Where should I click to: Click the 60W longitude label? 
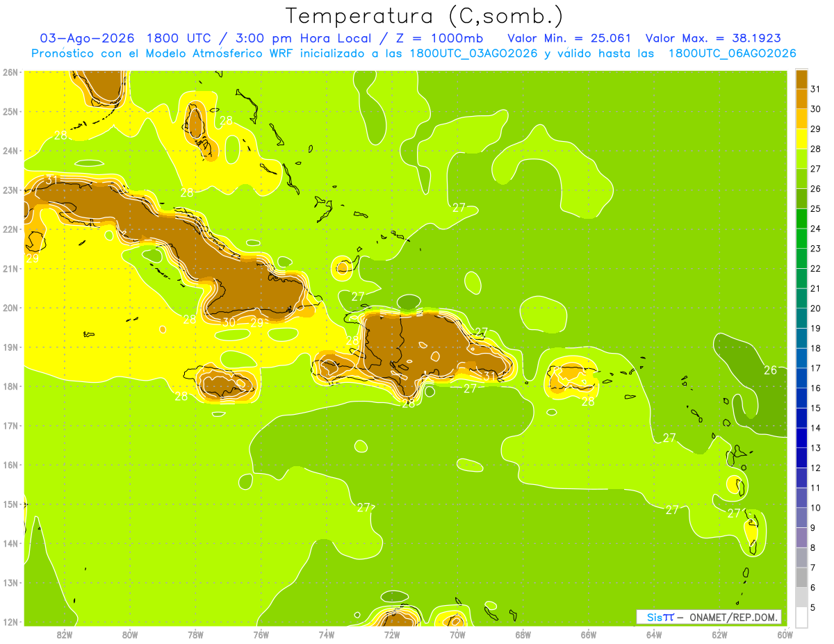point(784,634)
